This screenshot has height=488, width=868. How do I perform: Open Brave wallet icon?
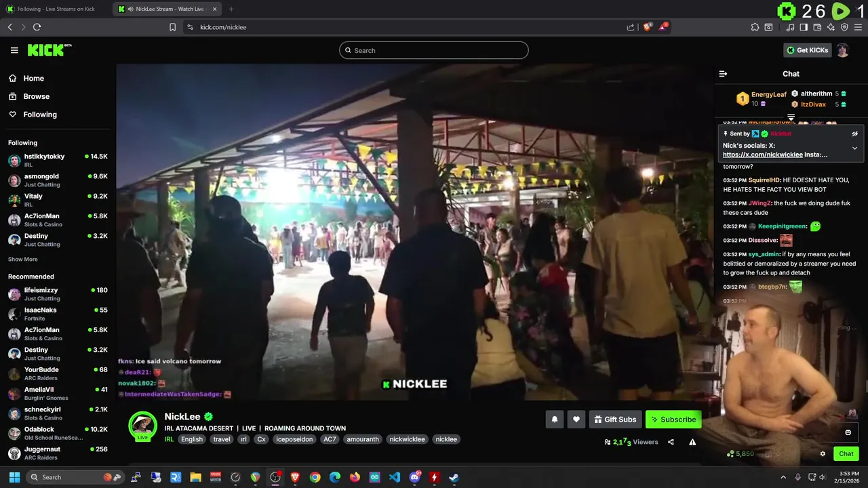[817, 27]
